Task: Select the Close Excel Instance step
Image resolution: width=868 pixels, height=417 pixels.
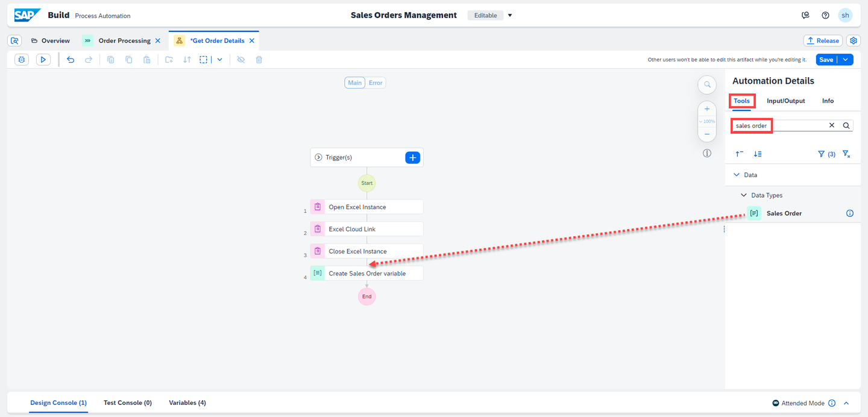Action: tap(366, 251)
